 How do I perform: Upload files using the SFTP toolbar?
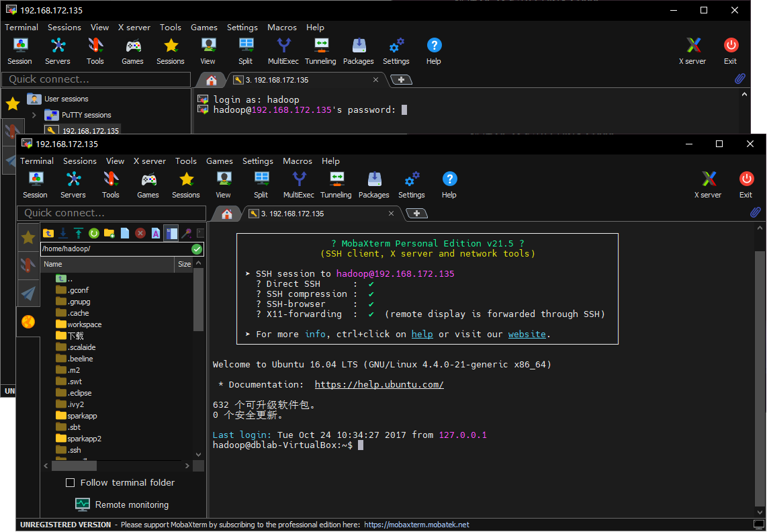click(79, 234)
